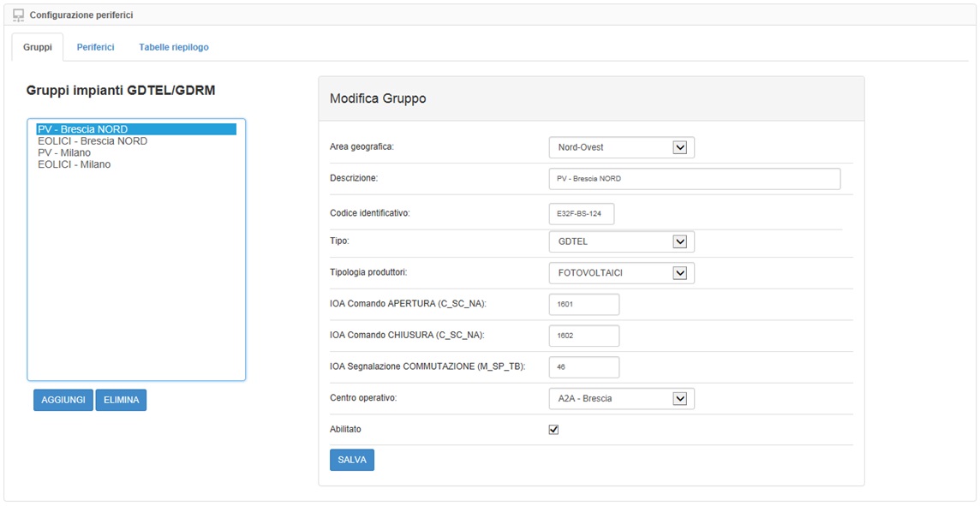
Task: Choose EOLICI - Milano from group list
Action: (x=75, y=164)
